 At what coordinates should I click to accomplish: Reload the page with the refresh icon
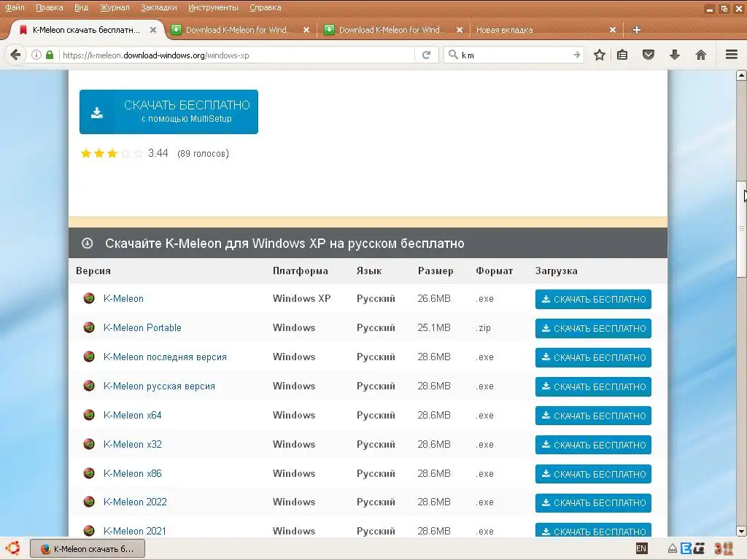(426, 55)
